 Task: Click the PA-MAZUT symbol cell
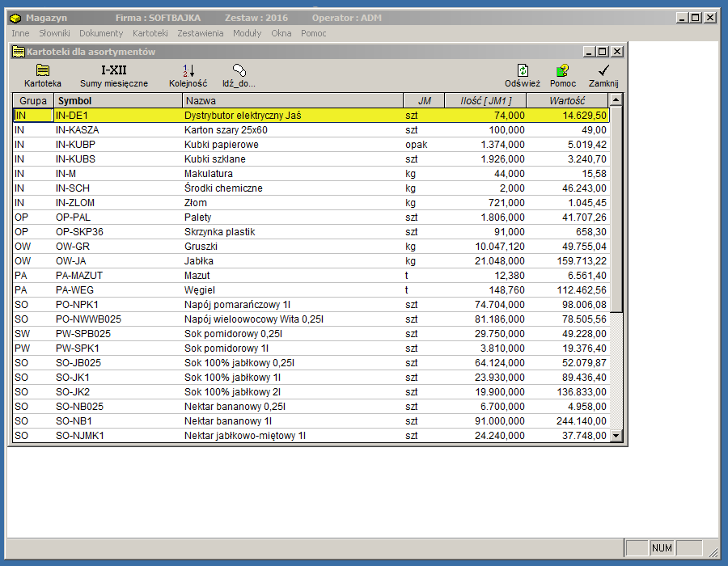(118, 276)
